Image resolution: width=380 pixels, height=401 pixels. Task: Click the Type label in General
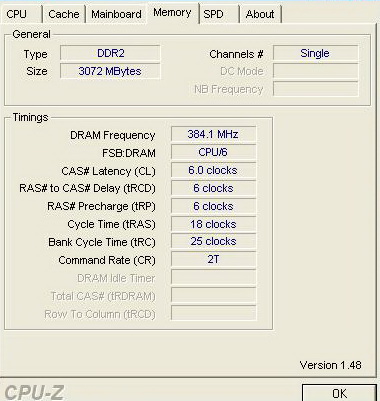click(35, 55)
